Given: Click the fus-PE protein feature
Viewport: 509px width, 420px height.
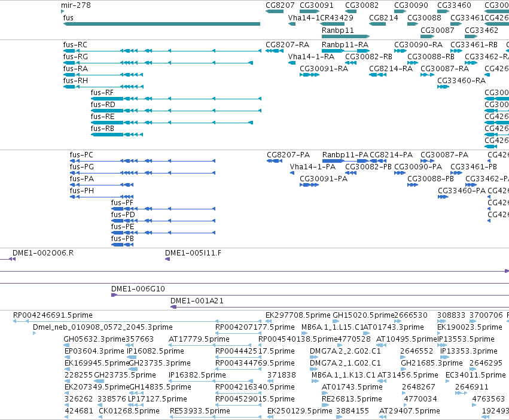Looking at the screenshot, I should point(163,233).
